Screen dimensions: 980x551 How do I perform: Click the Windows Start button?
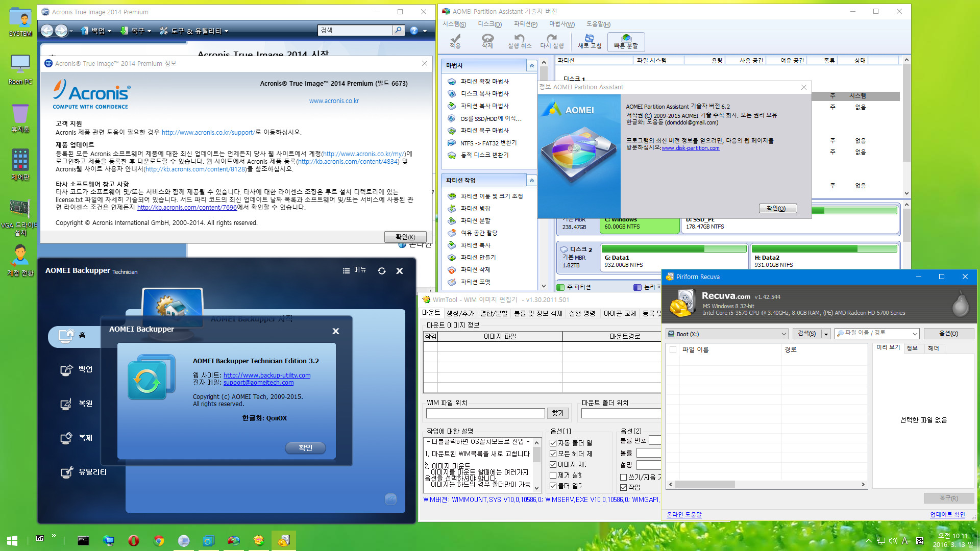[12, 540]
